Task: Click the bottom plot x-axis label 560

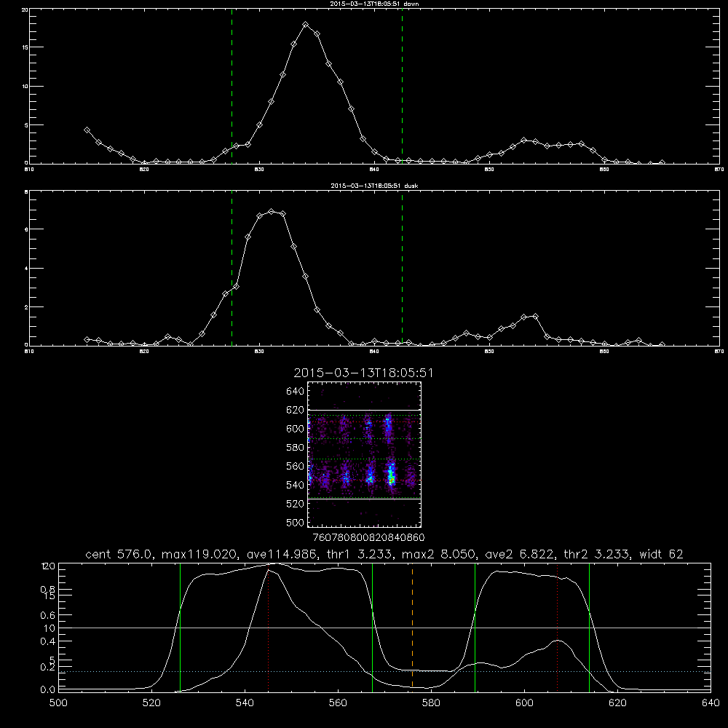Action: pyautogui.click(x=338, y=703)
